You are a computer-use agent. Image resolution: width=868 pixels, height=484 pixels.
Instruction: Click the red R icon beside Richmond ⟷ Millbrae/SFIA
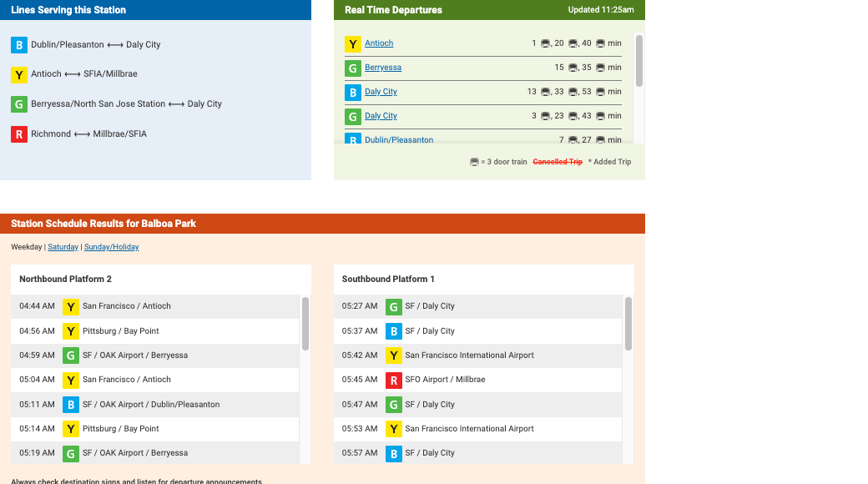tap(19, 134)
